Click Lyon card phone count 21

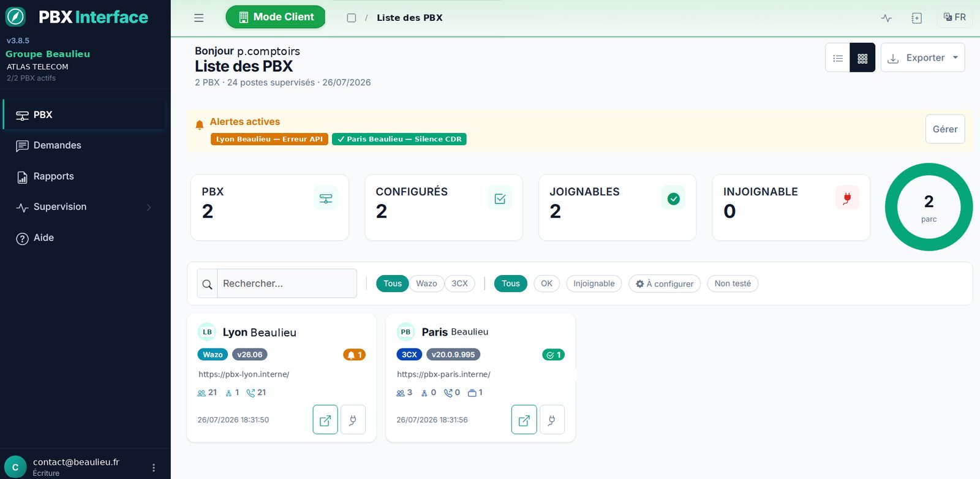tap(256, 393)
